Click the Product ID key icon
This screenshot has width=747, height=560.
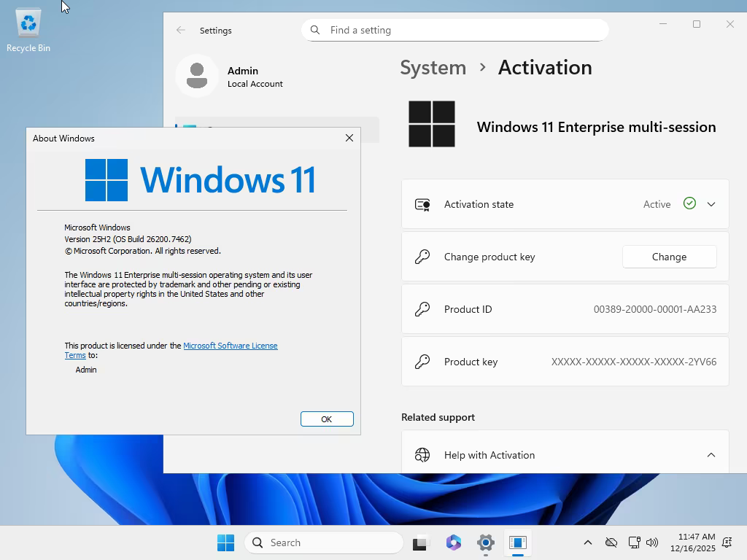tap(422, 309)
